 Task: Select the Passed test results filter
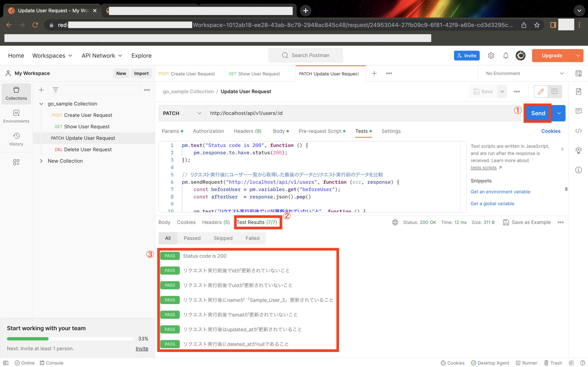click(x=192, y=238)
